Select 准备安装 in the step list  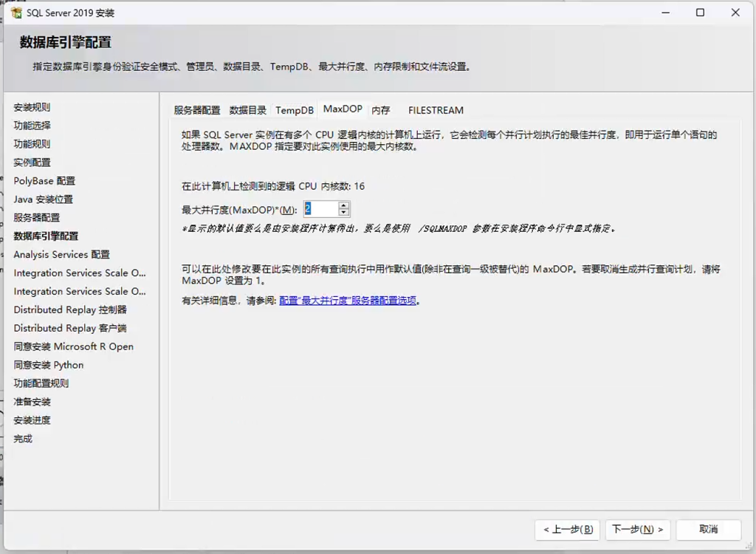point(32,402)
